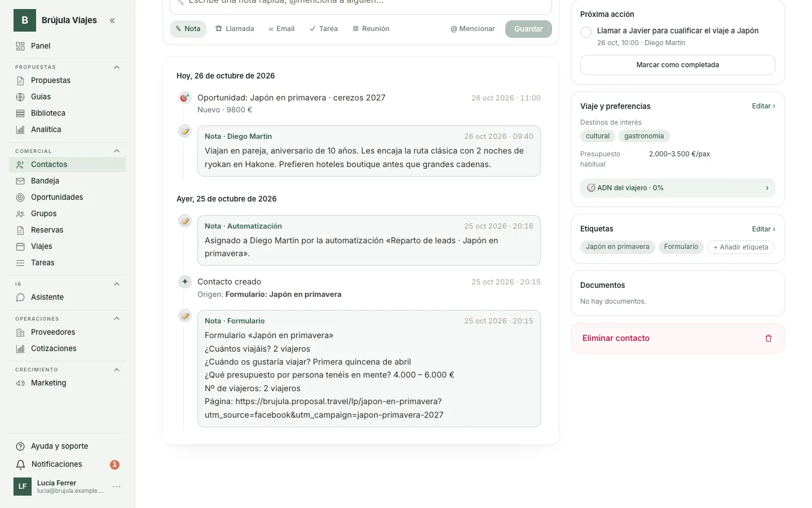Expand ADN del viajero 0% row

coord(677,188)
